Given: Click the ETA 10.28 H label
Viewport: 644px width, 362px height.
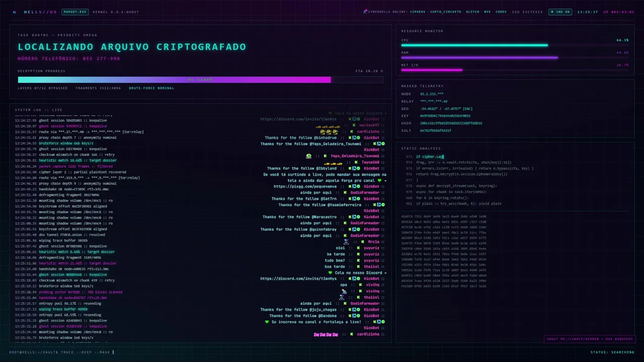Looking at the screenshot, I should 369,71.
